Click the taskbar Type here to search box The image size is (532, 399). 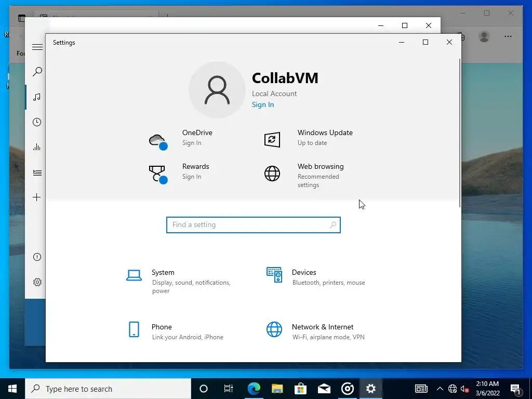click(108, 389)
